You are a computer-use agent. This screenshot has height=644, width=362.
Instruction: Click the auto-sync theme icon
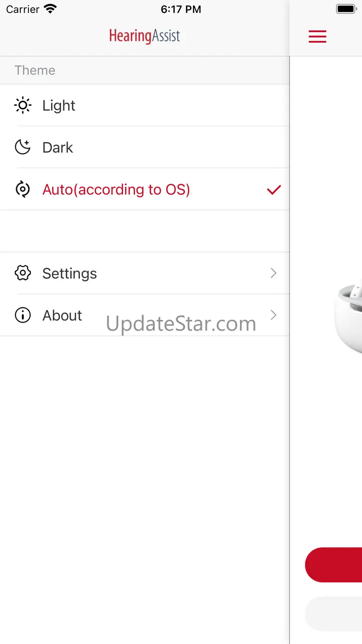coord(23,189)
